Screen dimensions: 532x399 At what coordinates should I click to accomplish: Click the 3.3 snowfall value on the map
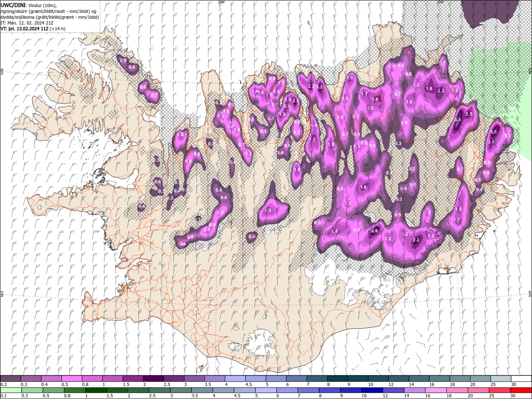click(319, 87)
